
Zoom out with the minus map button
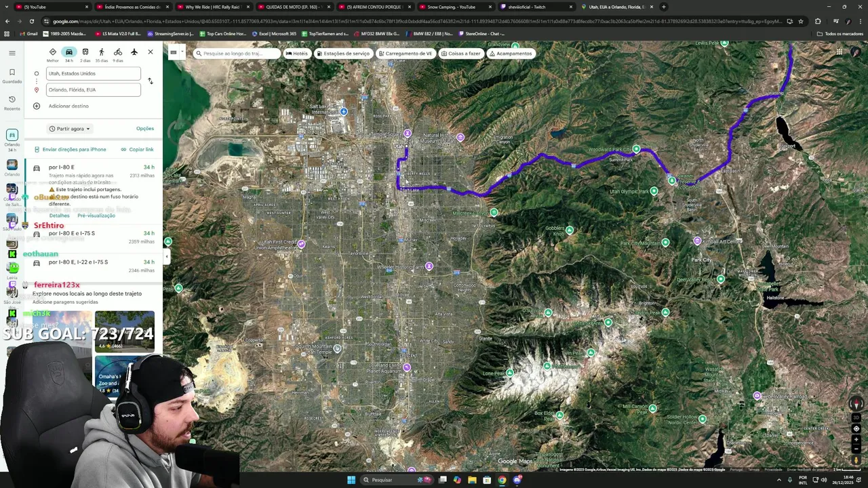point(856,449)
